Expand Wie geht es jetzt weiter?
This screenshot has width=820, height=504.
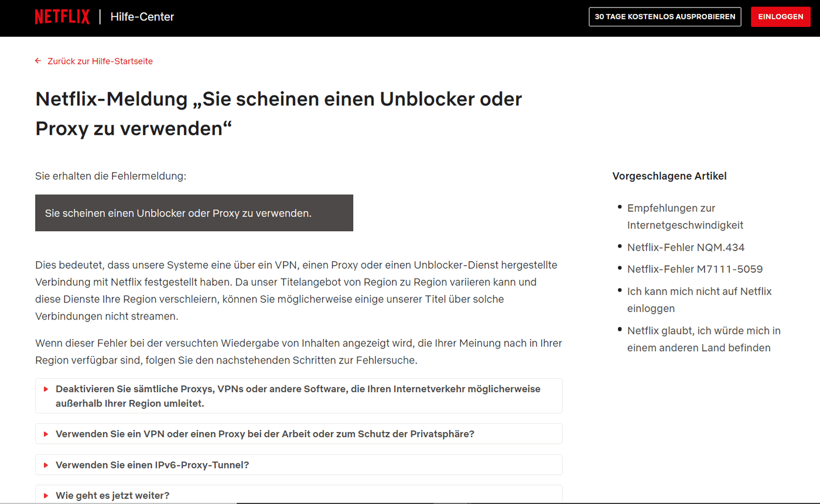click(x=112, y=495)
